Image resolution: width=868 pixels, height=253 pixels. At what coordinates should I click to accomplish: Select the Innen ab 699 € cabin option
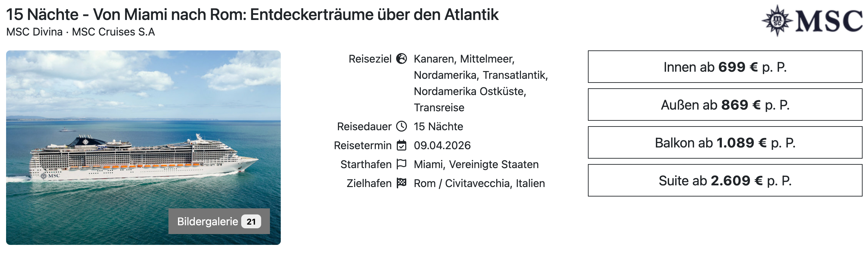725,67
